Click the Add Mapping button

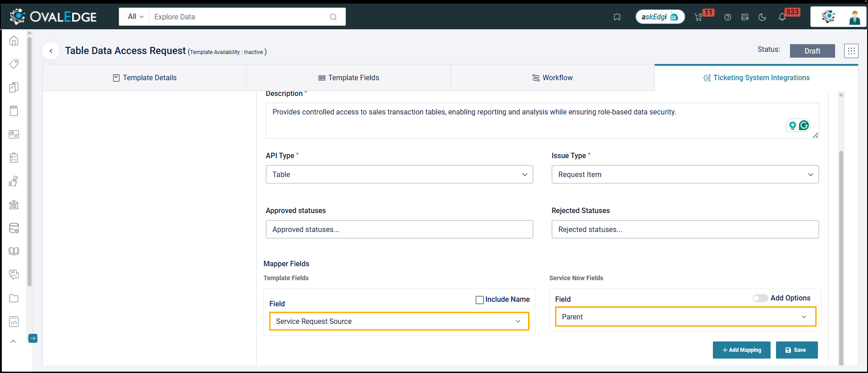(741, 350)
